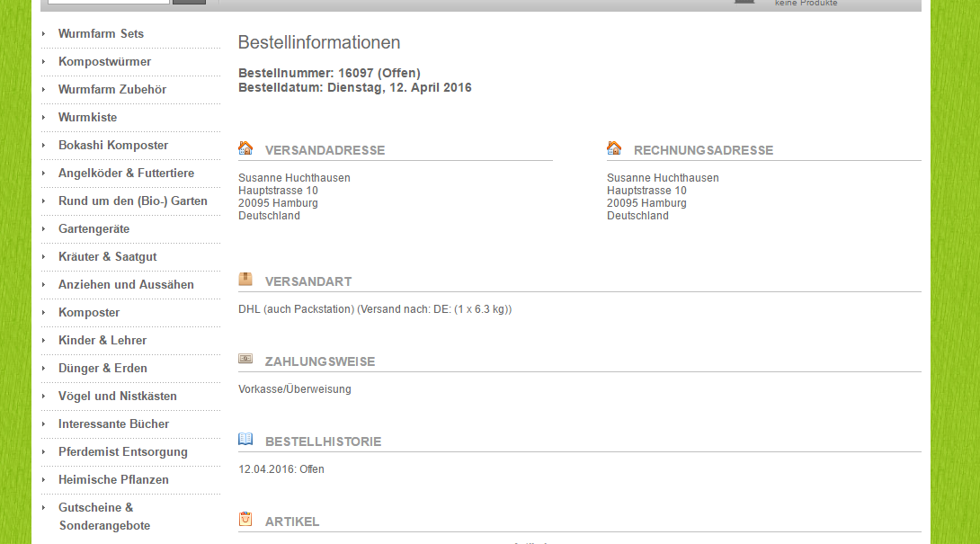Go to Angelköder & Futtertiere
The width and height of the screenshot is (980, 544).
click(126, 173)
